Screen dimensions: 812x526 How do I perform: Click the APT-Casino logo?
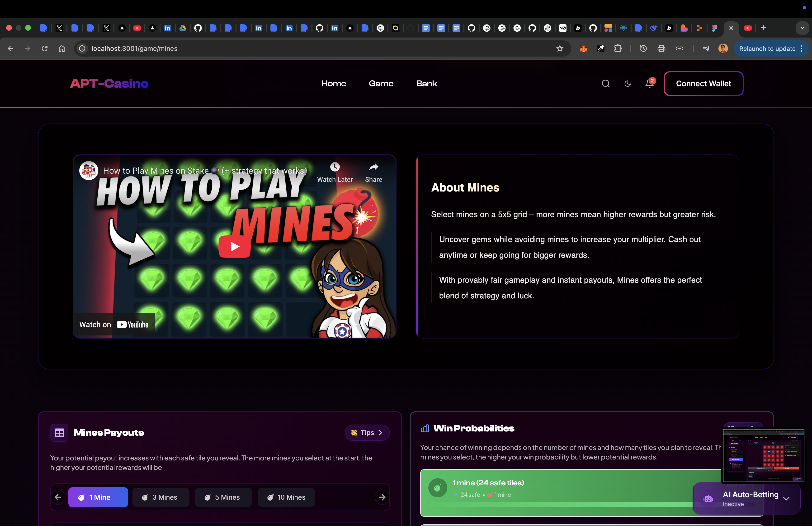tap(109, 84)
